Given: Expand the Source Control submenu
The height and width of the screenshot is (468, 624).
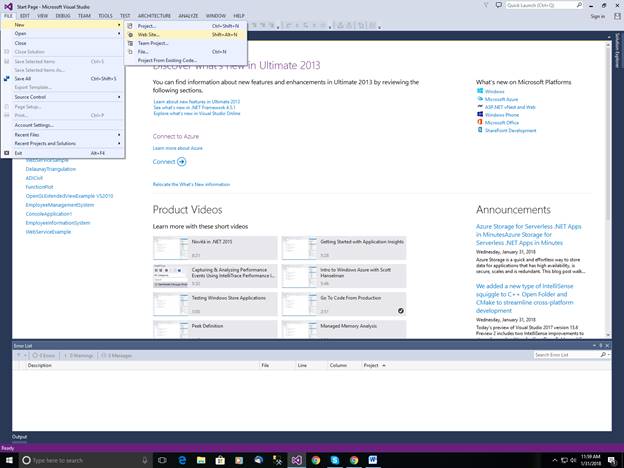Looking at the screenshot, I should (63, 97).
